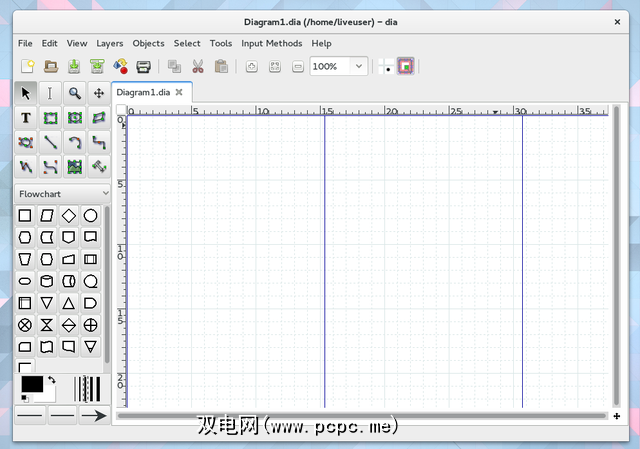Click the black foreground color swatch
Screen dimensions: 640x449
tap(32, 384)
